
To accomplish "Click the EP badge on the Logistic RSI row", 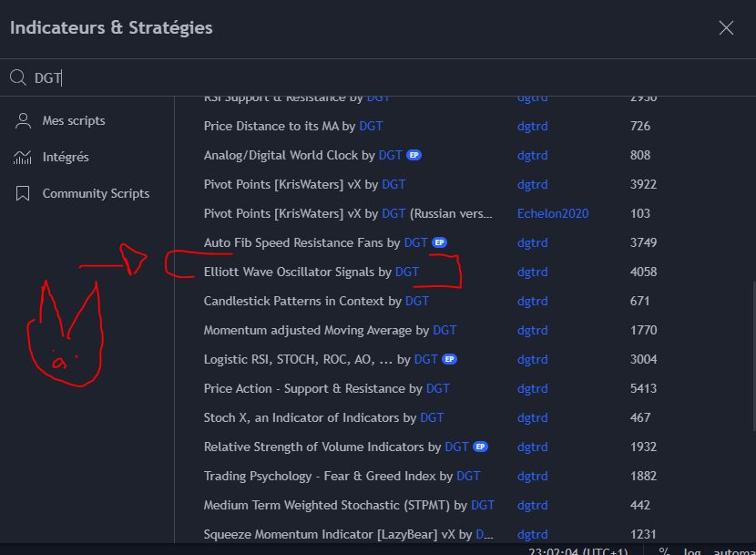I will (x=451, y=359).
